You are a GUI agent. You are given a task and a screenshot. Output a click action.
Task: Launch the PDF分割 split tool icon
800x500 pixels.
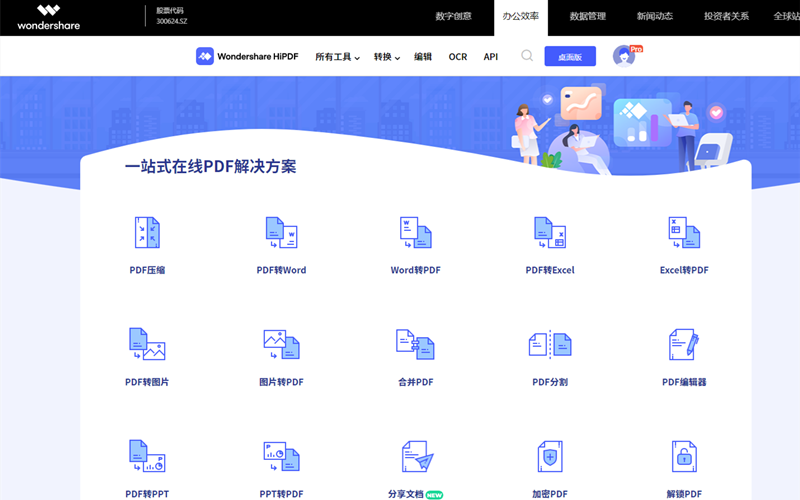549,344
